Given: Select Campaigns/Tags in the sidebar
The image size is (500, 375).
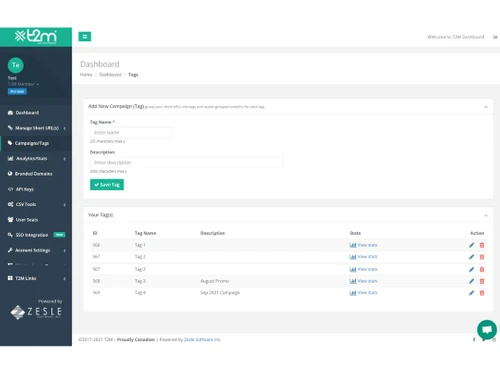Looking at the screenshot, I should (x=32, y=143).
